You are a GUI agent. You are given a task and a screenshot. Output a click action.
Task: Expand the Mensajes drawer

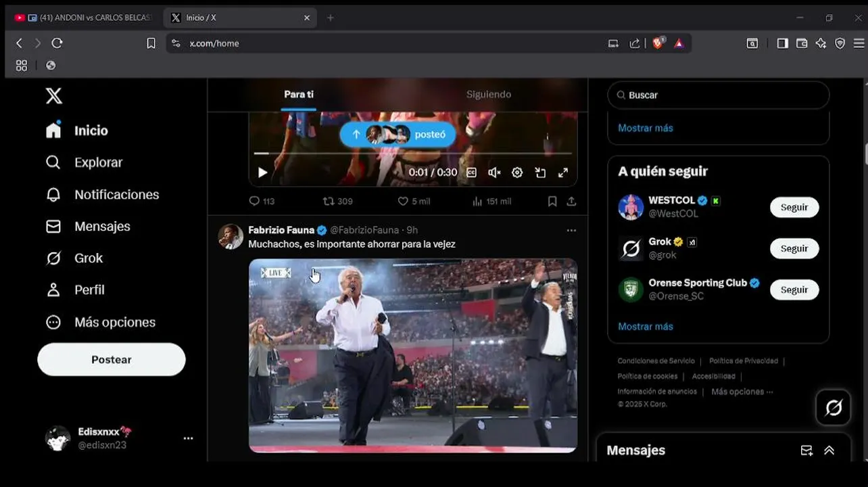[x=829, y=450]
